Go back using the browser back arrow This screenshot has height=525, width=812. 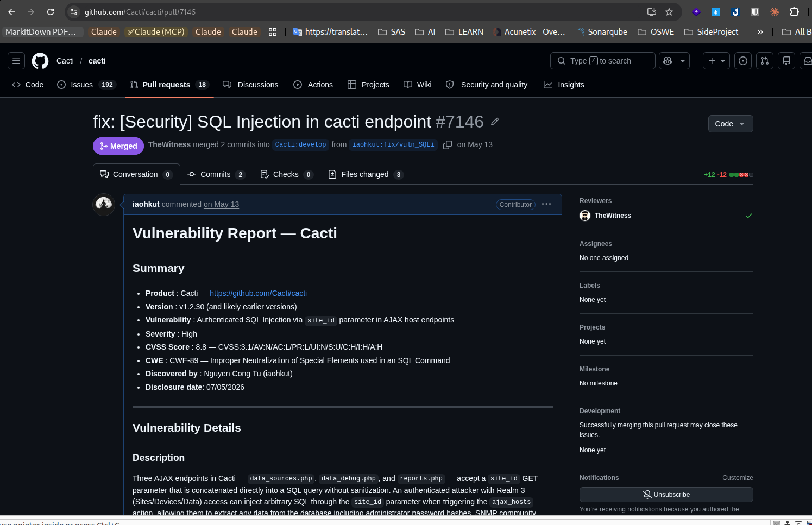pyautogui.click(x=11, y=12)
